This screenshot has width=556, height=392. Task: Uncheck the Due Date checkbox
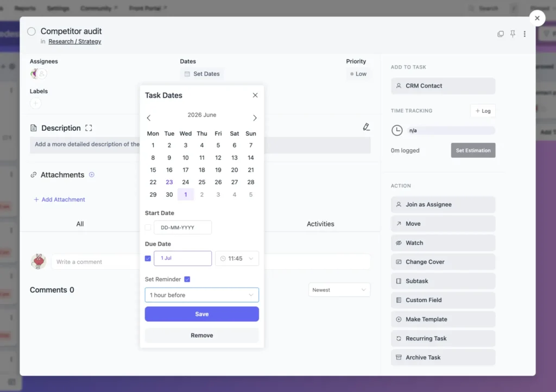point(148,258)
